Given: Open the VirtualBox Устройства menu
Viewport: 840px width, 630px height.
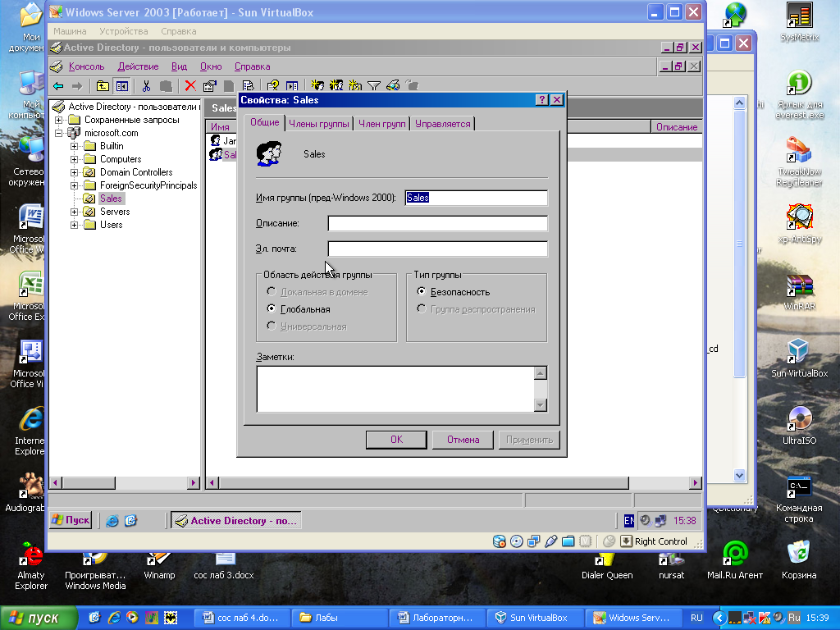Looking at the screenshot, I should (124, 31).
